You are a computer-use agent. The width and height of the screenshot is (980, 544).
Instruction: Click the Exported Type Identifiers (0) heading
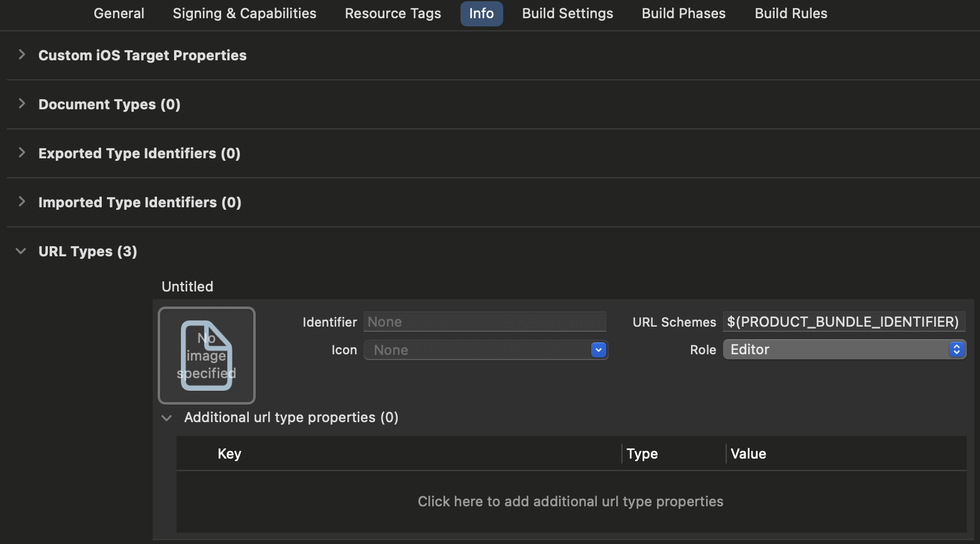coord(139,153)
